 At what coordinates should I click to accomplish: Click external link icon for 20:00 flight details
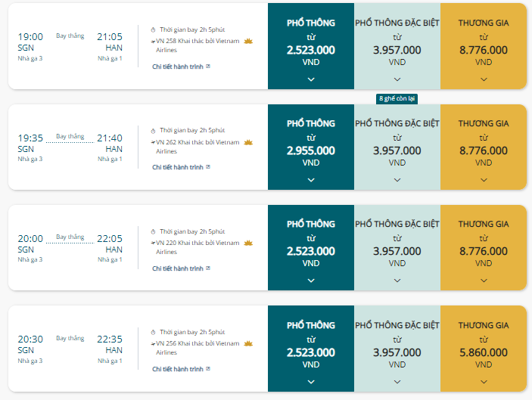point(208,268)
